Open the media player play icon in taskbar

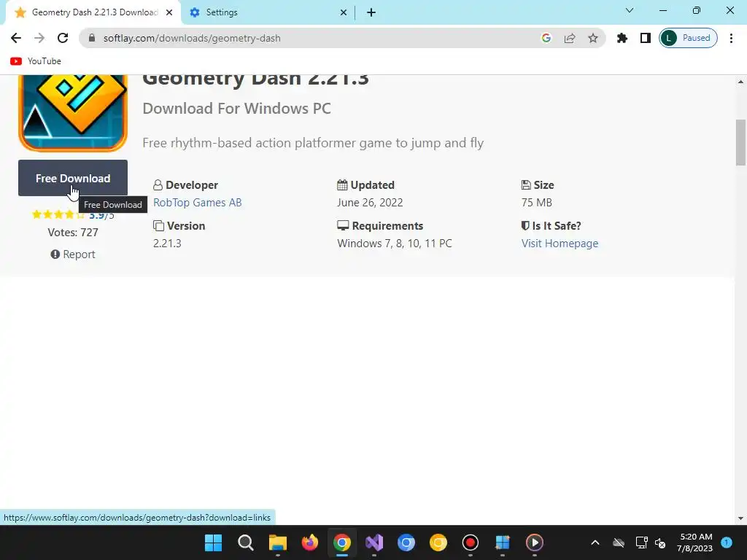(x=535, y=542)
